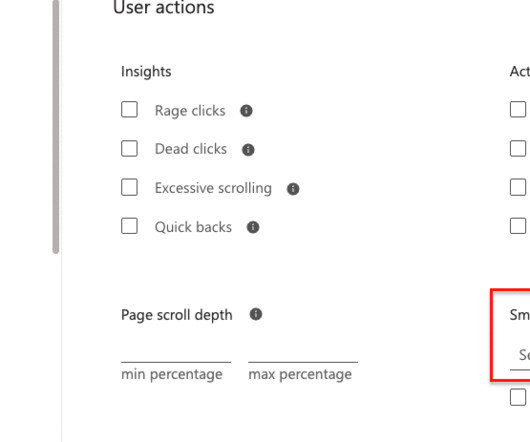The width and height of the screenshot is (530, 442).
Task: Click the Quick backs info icon
Action: (x=253, y=227)
